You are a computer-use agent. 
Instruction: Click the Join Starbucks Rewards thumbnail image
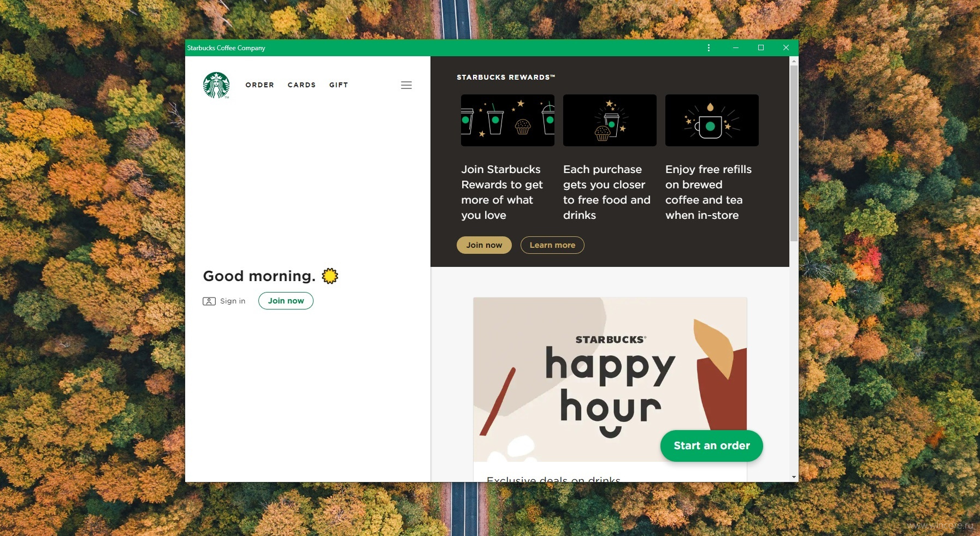[507, 120]
